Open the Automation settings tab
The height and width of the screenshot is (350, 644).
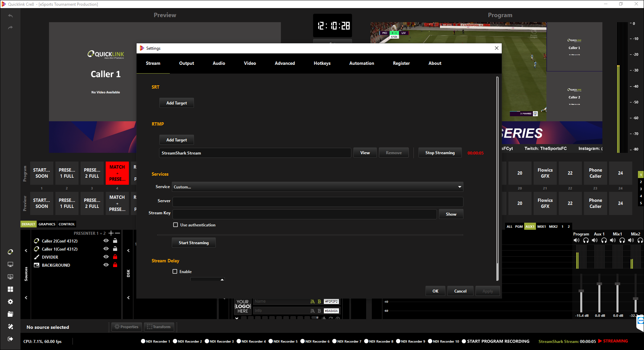(x=361, y=63)
